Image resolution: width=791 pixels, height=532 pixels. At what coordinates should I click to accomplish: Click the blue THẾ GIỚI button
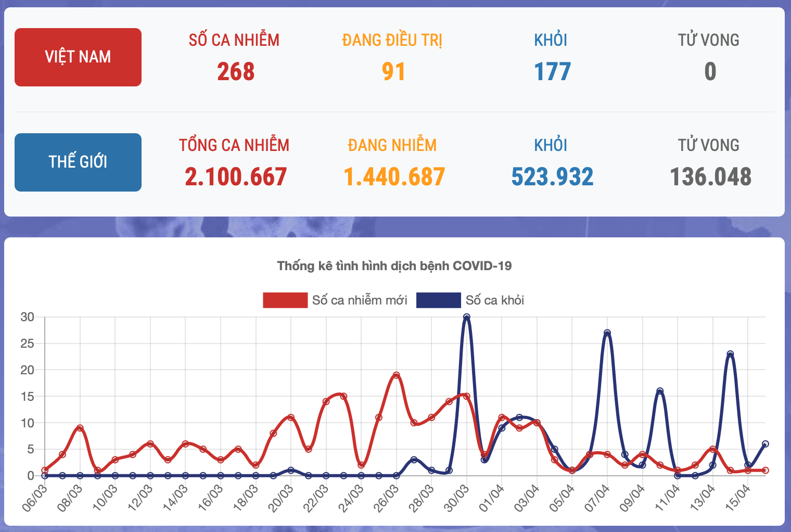click(78, 162)
